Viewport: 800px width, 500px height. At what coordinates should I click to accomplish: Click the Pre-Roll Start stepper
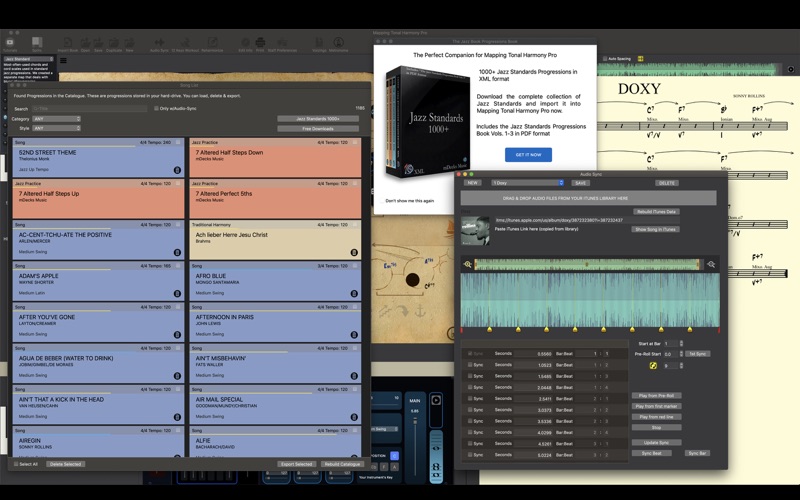point(681,354)
